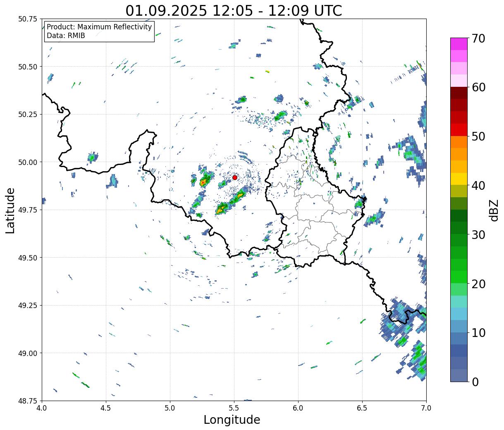Viewport: 504px width, 430px height.
Task: Click the latitude tick label 50.75
Action: [x=28, y=19]
